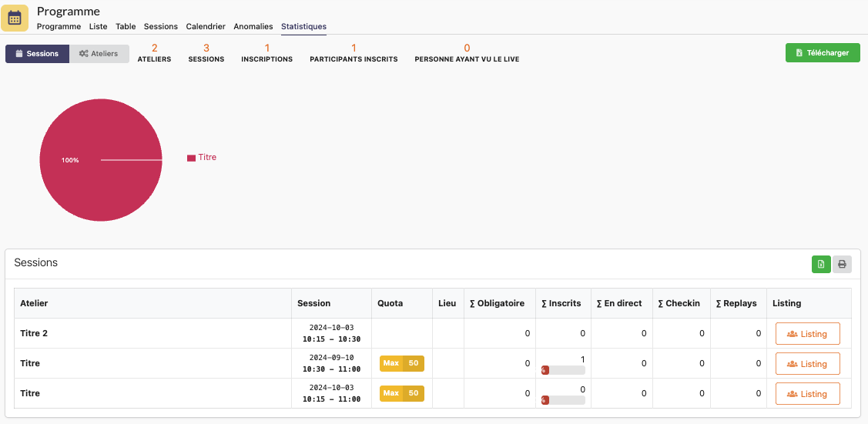The height and width of the screenshot is (424, 868).
Task: Open the Statistiques tab
Action: [x=303, y=26]
